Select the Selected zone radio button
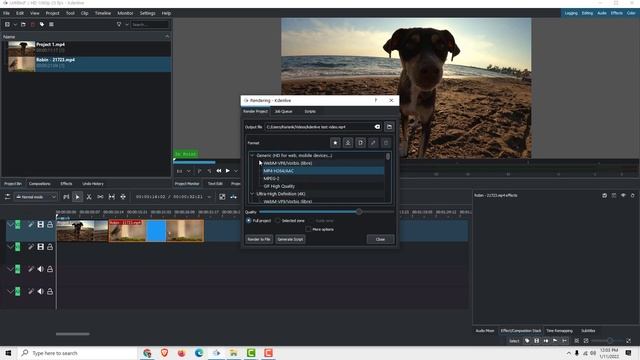 click(x=278, y=220)
